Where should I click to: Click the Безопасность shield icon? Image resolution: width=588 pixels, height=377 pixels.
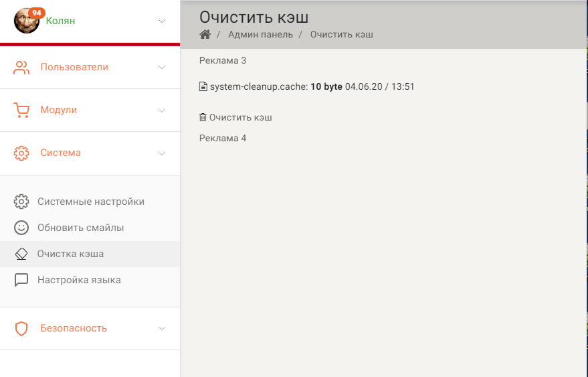[21, 329]
